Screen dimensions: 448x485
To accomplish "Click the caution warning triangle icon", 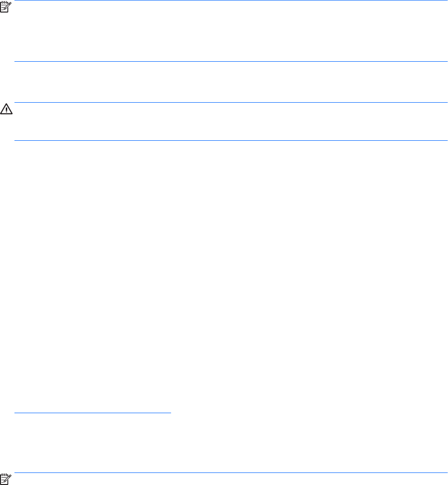I will tap(6, 109).
